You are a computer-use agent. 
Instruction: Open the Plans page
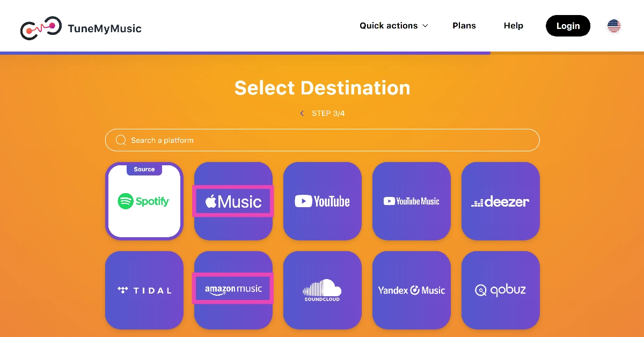pyautogui.click(x=464, y=26)
